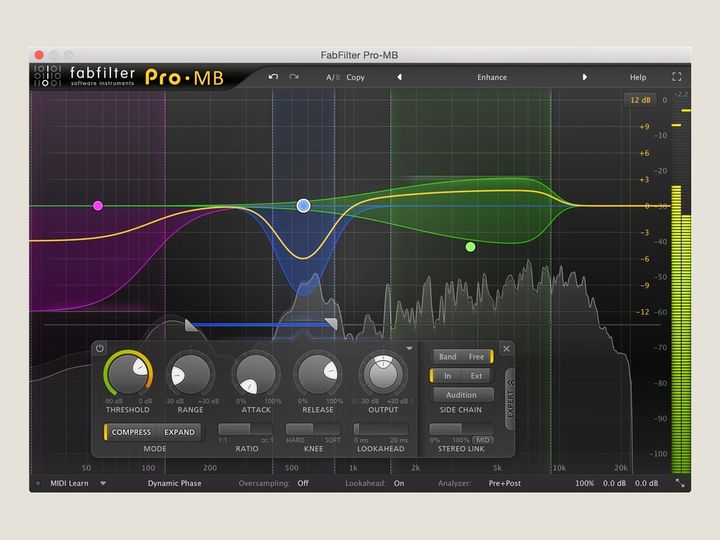
Task: Toggle the global Lookahead On setting
Action: click(x=399, y=483)
